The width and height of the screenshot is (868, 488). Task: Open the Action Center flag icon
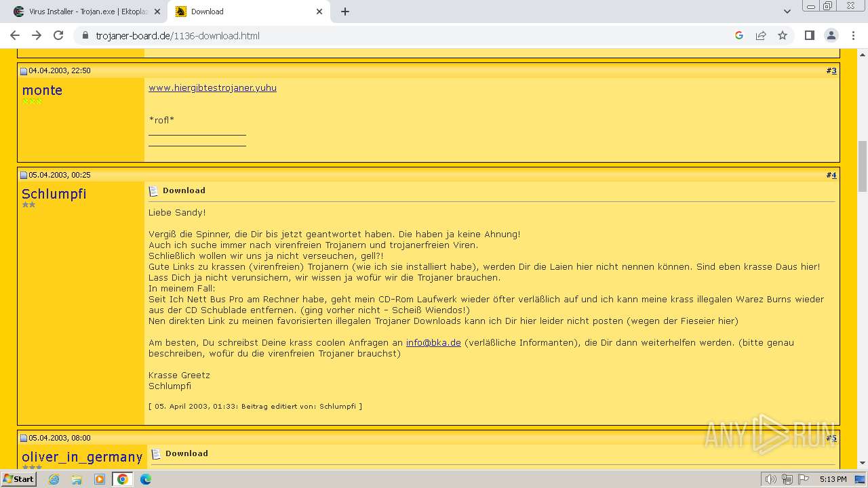point(804,479)
